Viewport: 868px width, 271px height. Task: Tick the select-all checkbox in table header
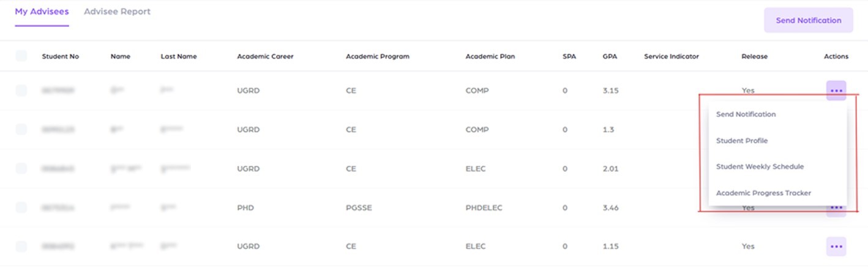pos(21,56)
